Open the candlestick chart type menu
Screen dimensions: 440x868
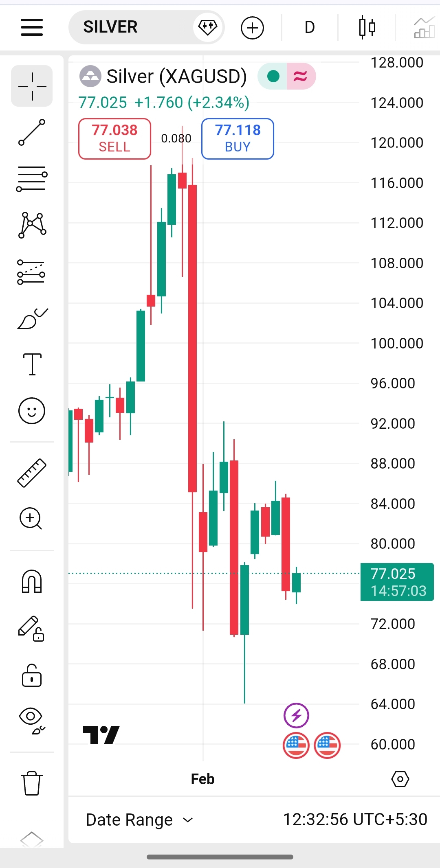point(367,27)
